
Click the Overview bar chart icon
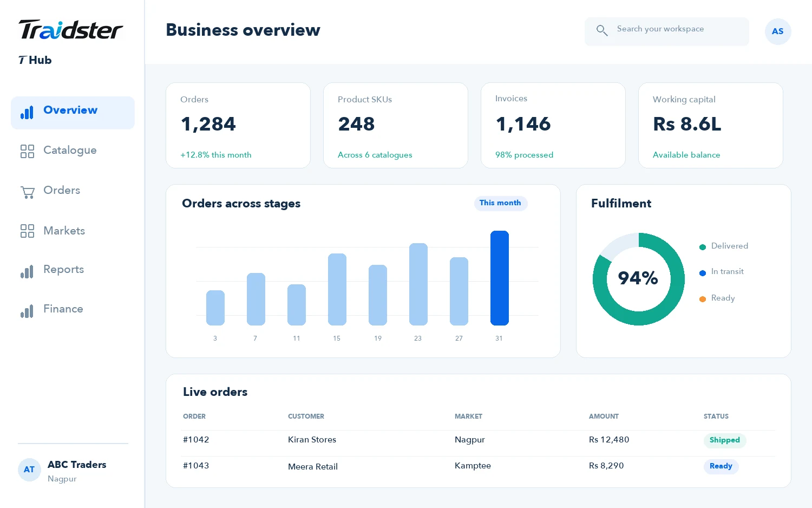click(x=27, y=112)
